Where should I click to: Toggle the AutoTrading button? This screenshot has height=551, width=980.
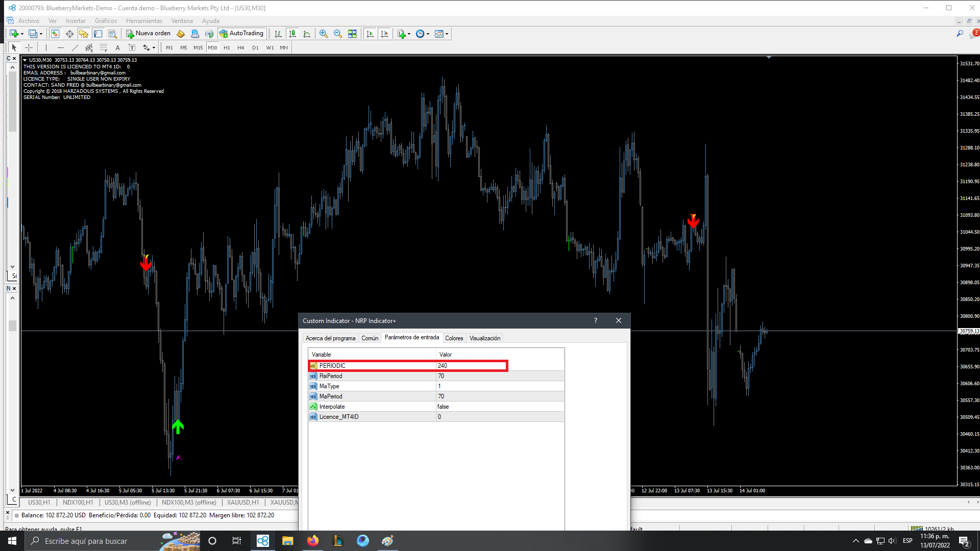tap(242, 34)
